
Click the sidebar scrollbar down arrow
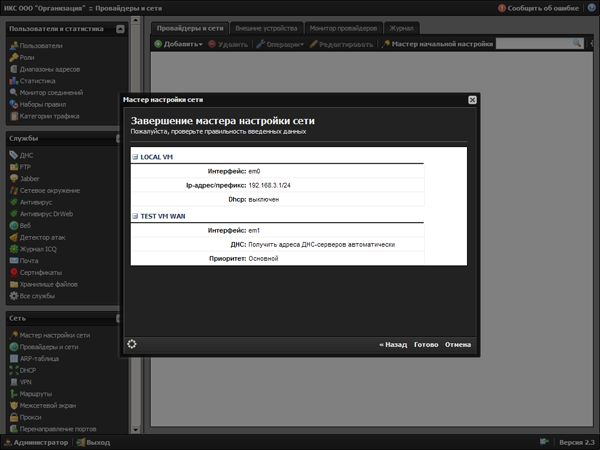point(135,429)
